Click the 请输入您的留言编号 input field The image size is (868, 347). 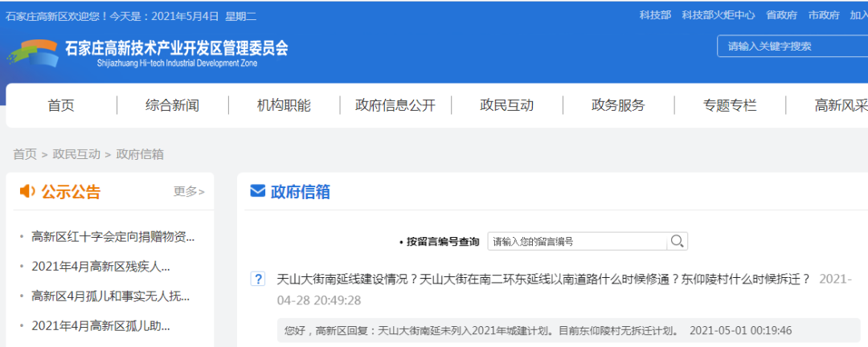click(577, 241)
